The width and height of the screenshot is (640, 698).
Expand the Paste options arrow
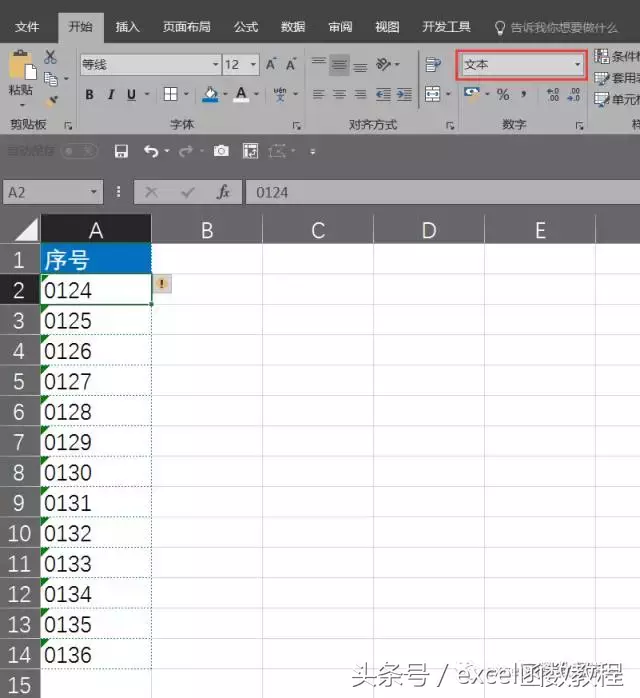click(x=22, y=105)
